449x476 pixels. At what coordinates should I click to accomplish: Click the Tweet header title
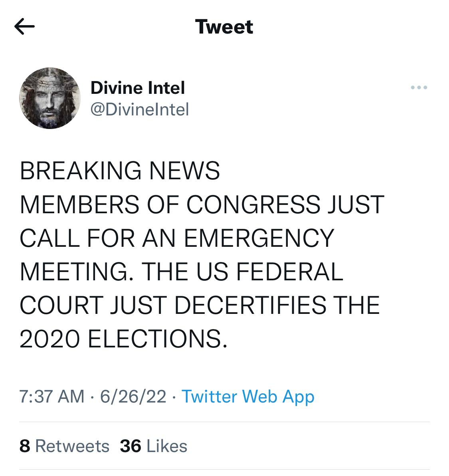point(224,27)
